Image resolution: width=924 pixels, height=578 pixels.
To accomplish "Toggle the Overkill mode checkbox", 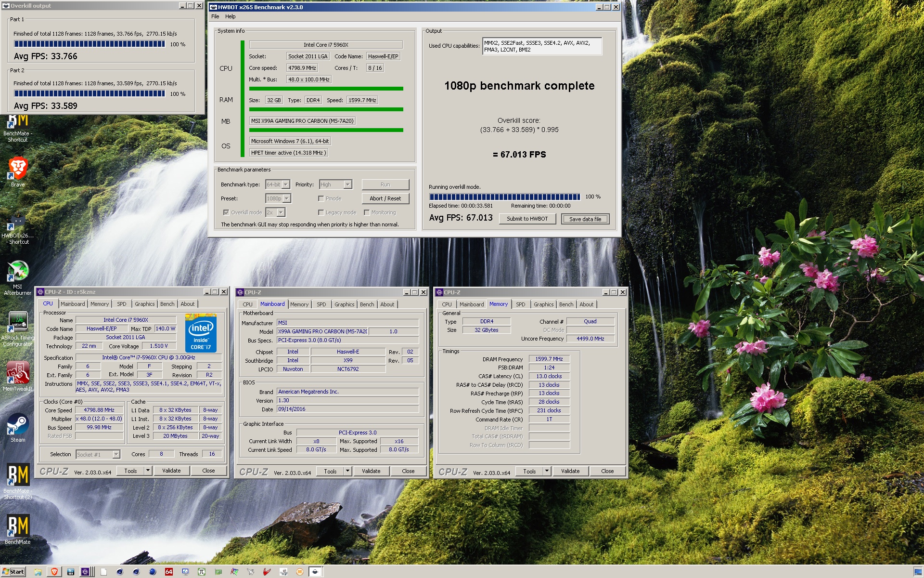I will [x=226, y=212].
